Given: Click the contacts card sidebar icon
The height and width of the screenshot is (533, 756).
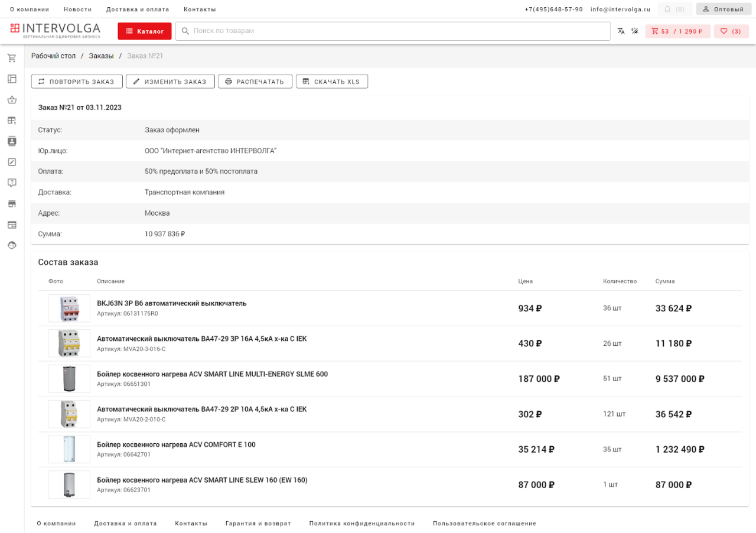Looking at the screenshot, I should point(12,141).
